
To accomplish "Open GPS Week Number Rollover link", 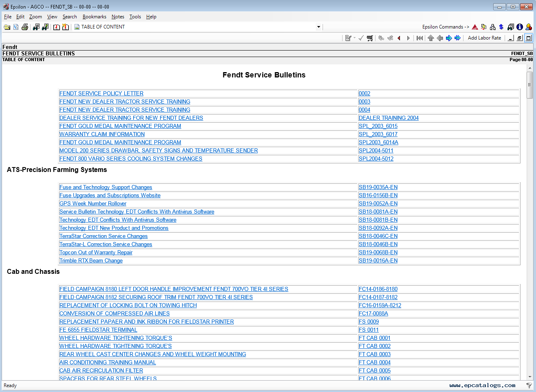I will [93, 203].
